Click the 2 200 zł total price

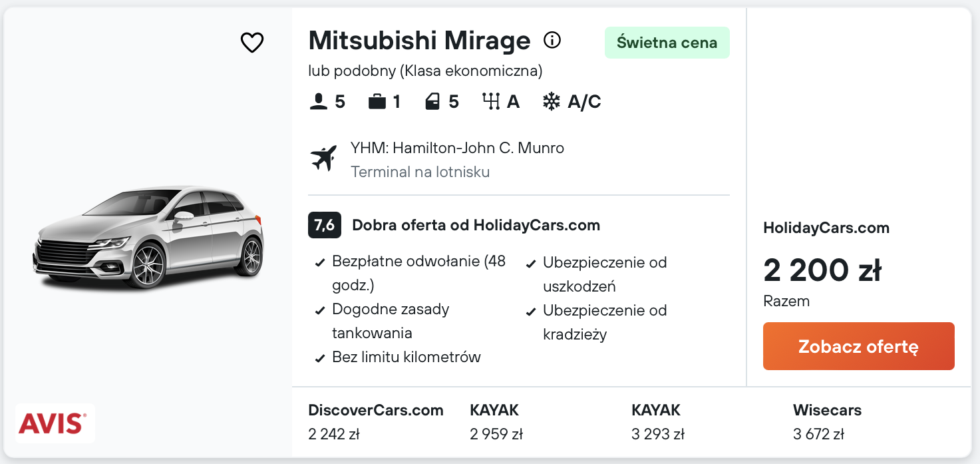tap(822, 270)
